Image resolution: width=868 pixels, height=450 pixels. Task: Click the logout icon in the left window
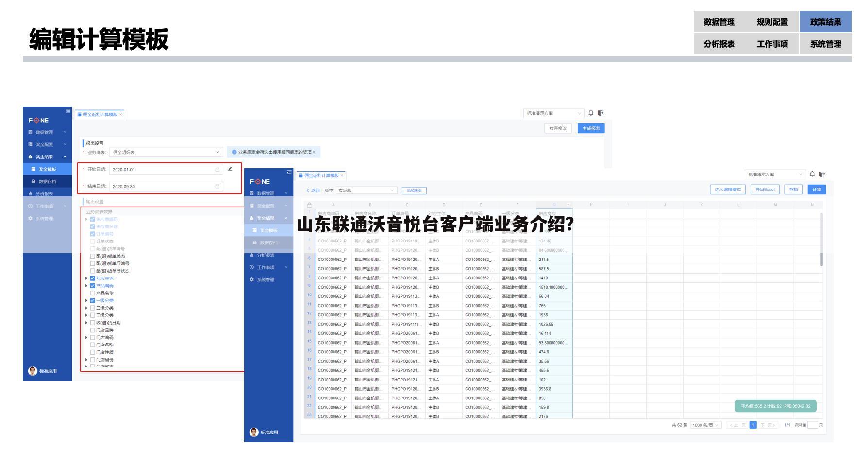[x=601, y=113]
